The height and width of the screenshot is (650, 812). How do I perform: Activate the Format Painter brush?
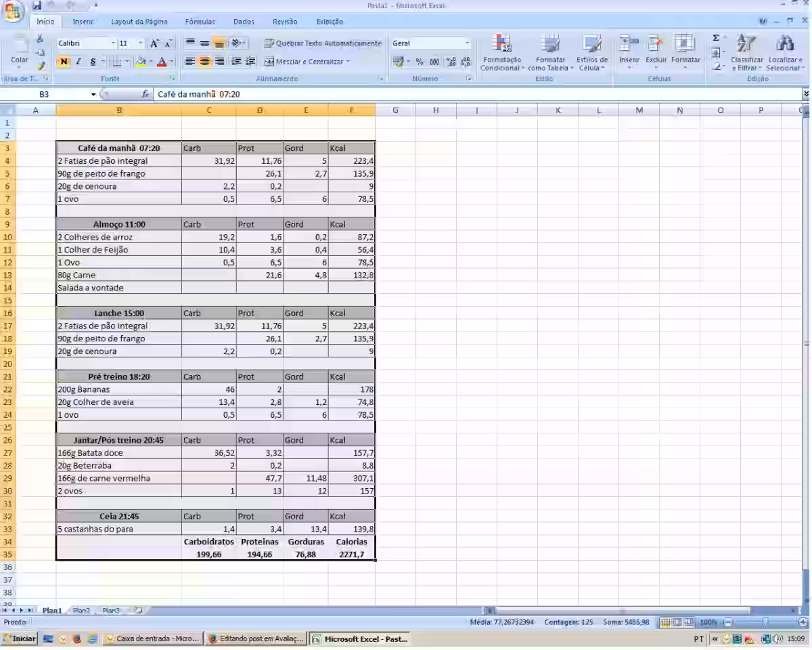tap(41, 66)
